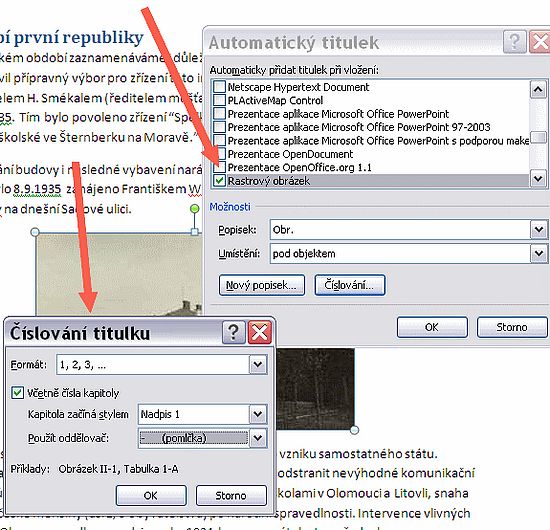The width and height of the screenshot is (550, 530).
Task: Expand the Umístění dropdown
Action: pyautogui.click(x=539, y=253)
